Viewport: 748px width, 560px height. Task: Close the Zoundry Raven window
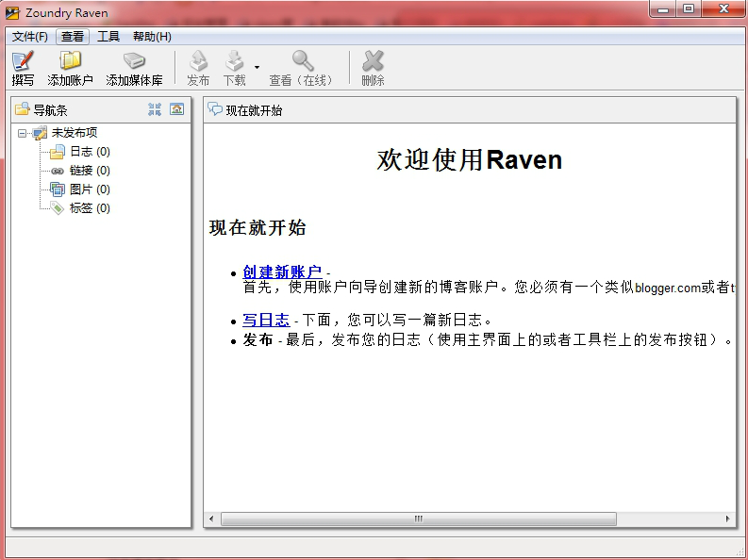tap(723, 8)
